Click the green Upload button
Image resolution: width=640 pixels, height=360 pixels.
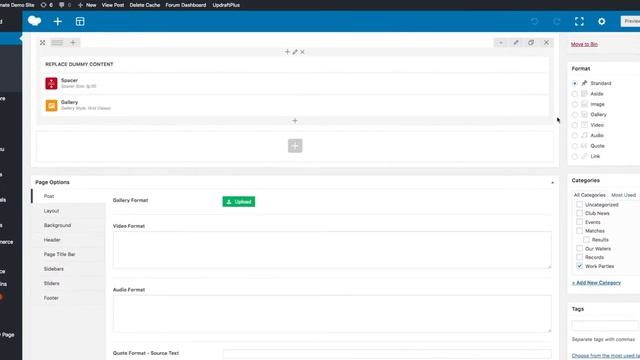click(239, 202)
